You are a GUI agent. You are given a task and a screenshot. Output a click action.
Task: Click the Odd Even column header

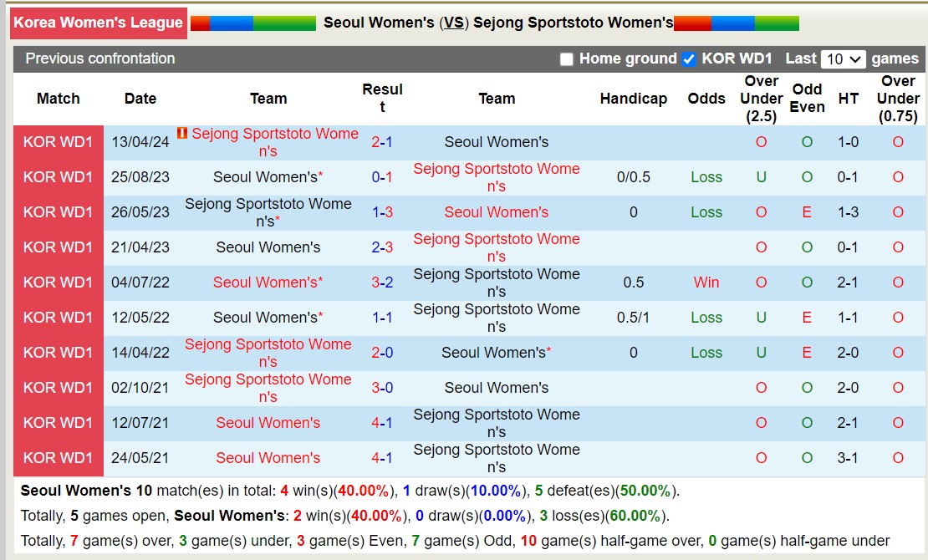point(807,98)
